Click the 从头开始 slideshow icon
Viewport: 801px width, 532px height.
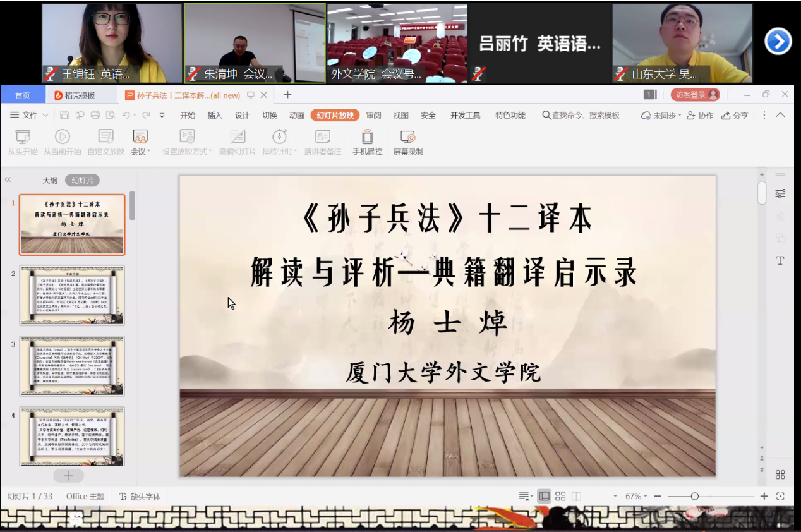click(23, 137)
